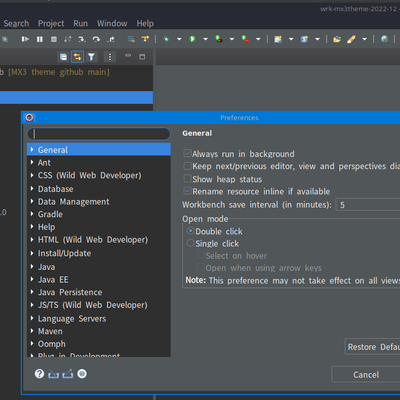
Task: Click the Run External Tools icon
Action: pos(245,39)
